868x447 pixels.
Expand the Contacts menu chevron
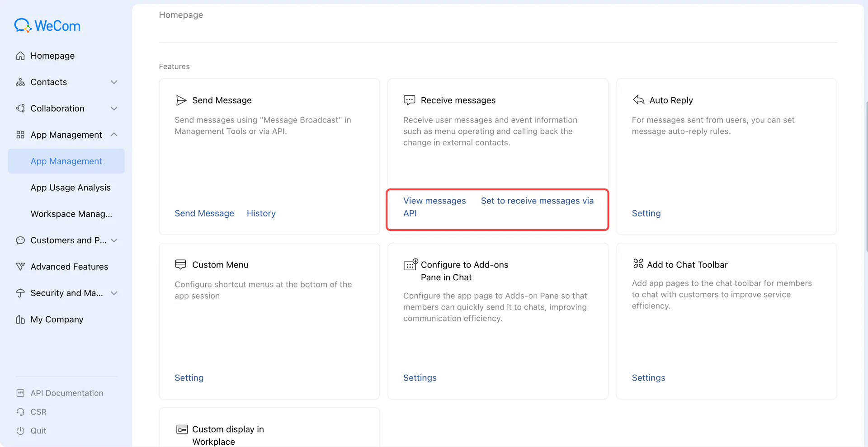click(x=114, y=82)
